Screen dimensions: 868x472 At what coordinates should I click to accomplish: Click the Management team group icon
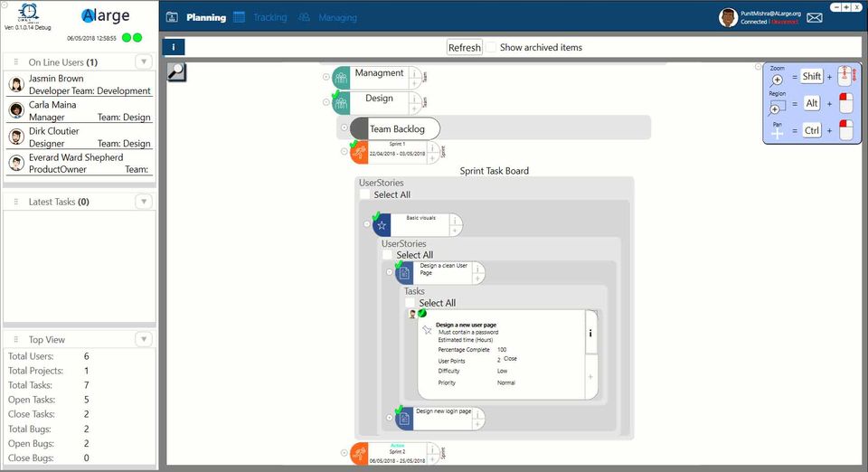tap(341, 78)
